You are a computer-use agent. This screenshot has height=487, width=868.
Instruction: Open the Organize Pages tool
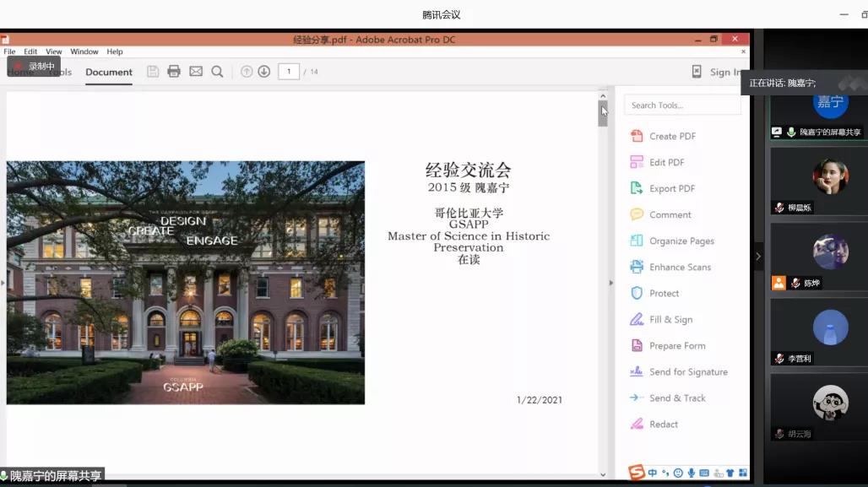click(x=681, y=241)
